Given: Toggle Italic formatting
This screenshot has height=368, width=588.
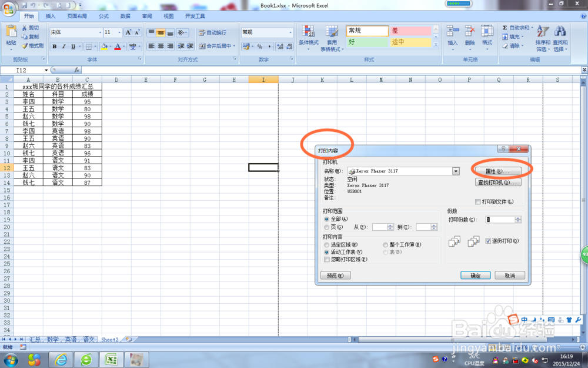Looking at the screenshot, I should pos(64,47).
